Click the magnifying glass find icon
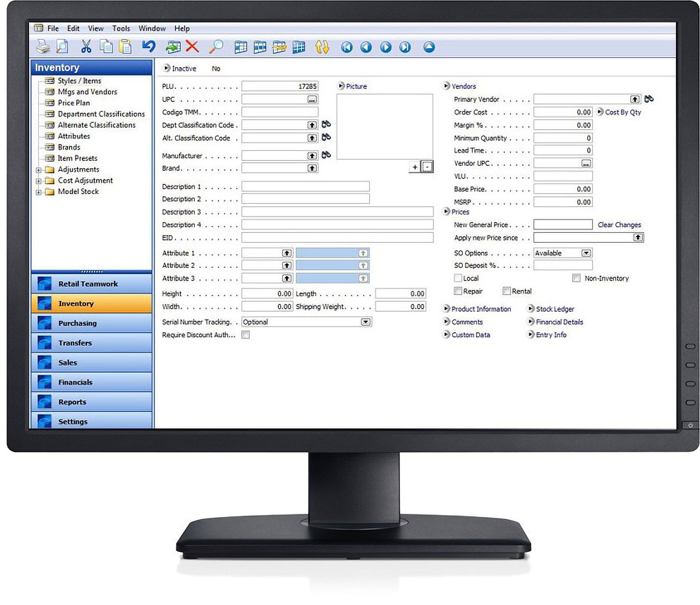Screen dimensions: 700x605 216,47
